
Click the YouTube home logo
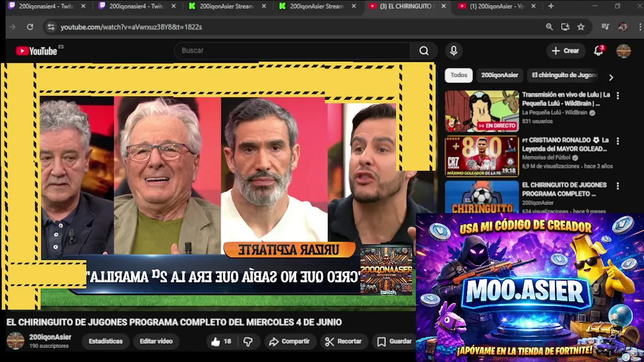[x=36, y=51]
